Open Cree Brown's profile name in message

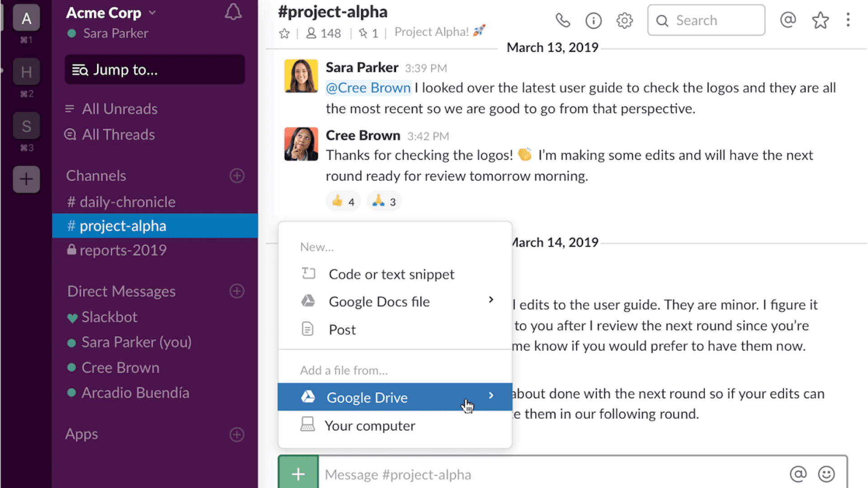[x=363, y=136]
